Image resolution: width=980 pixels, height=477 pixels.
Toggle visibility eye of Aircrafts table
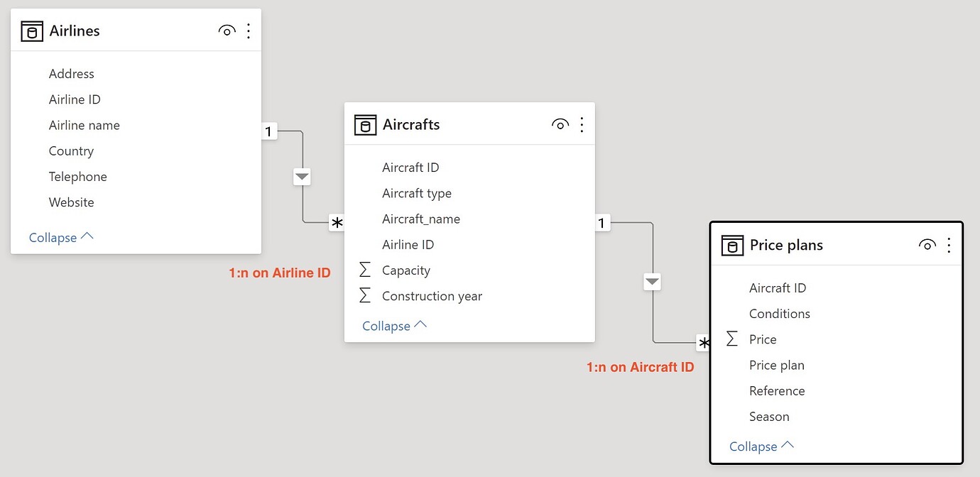pos(560,124)
